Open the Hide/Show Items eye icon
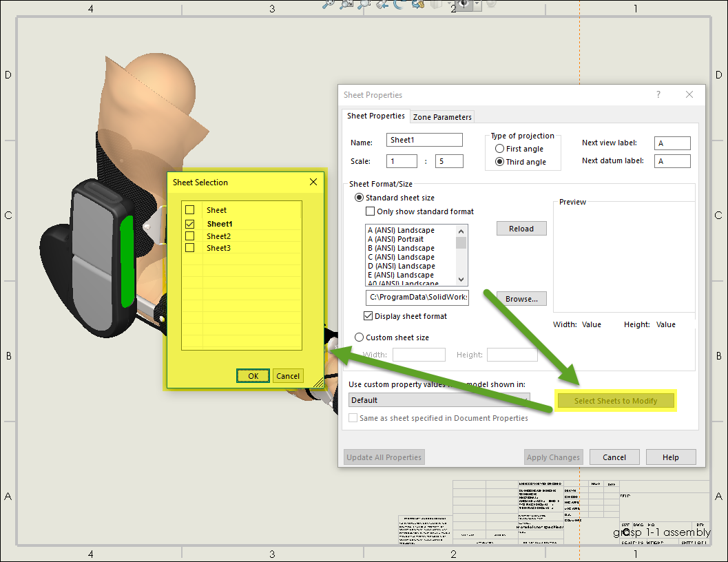 [465, 3]
